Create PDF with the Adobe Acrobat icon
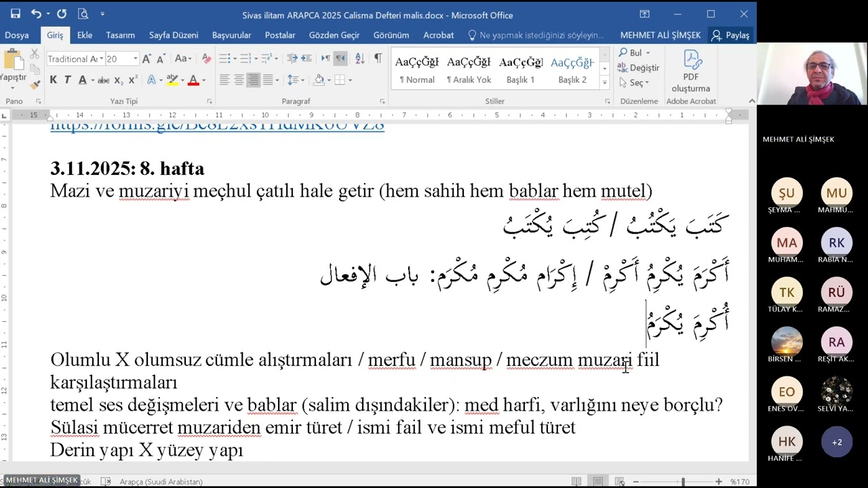The image size is (868, 488). pyautogui.click(x=691, y=71)
